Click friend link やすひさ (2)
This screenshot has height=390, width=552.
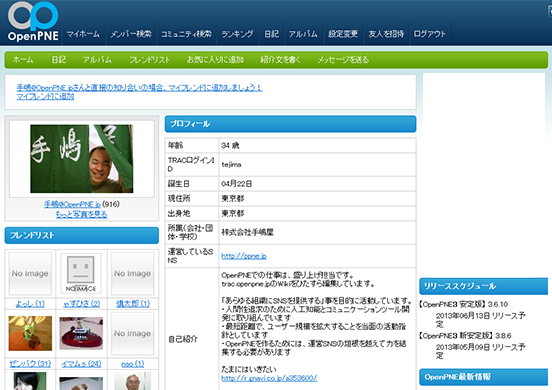pyautogui.click(x=82, y=304)
